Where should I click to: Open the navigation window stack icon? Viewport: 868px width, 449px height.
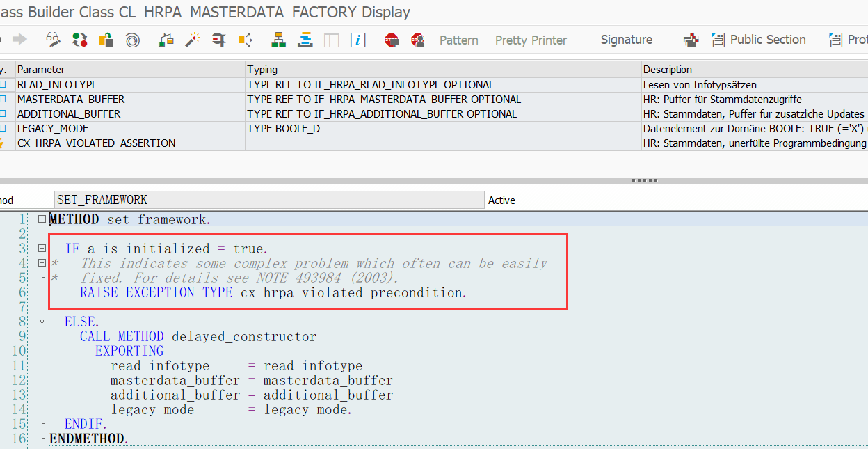click(x=305, y=40)
